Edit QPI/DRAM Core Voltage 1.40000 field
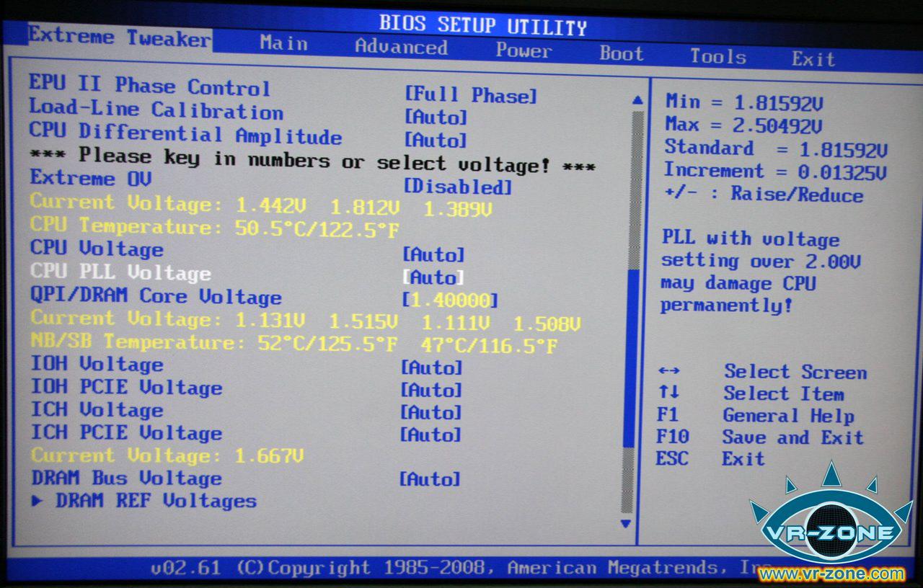Image resolution: width=923 pixels, height=588 pixels. coord(450,300)
